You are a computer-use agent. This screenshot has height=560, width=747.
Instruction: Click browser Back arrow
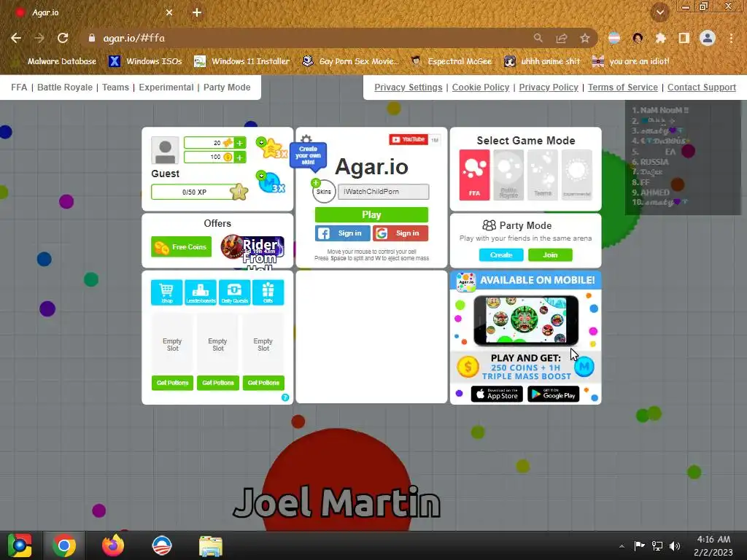pyautogui.click(x=16, y=38)
